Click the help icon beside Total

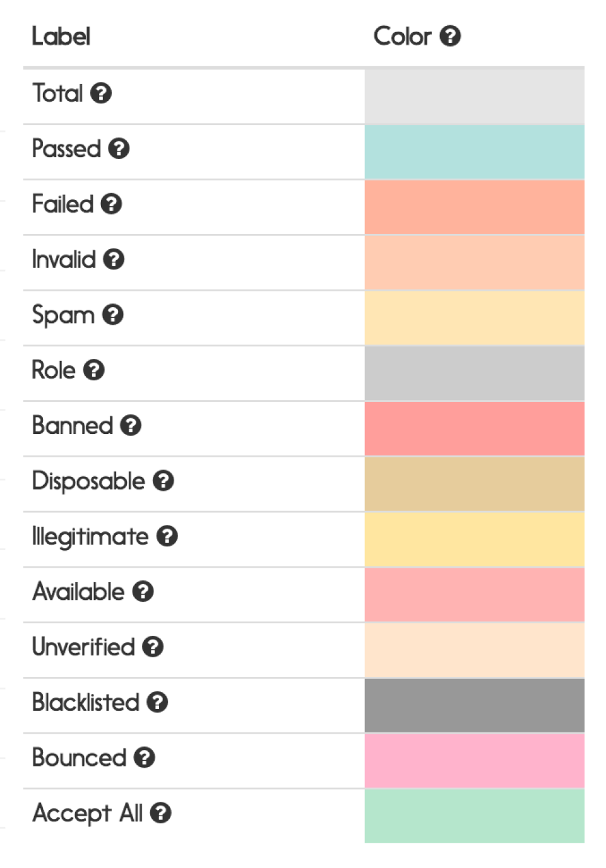(101, 93)
